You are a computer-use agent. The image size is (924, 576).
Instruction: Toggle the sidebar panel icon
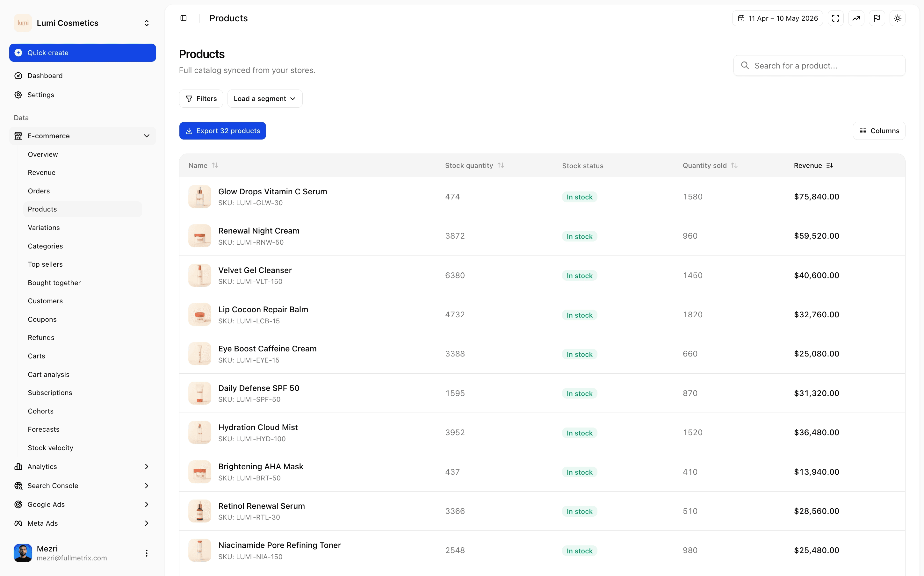click(183, 18)
